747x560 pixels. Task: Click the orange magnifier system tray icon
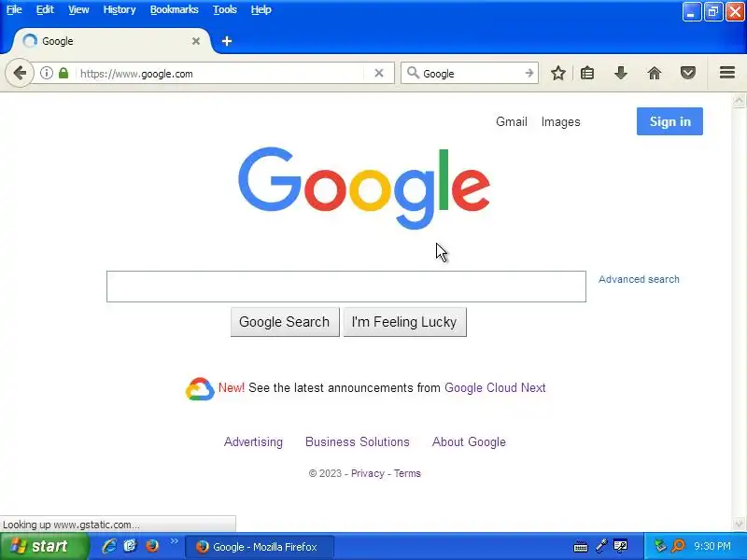[x=678, y=546]
